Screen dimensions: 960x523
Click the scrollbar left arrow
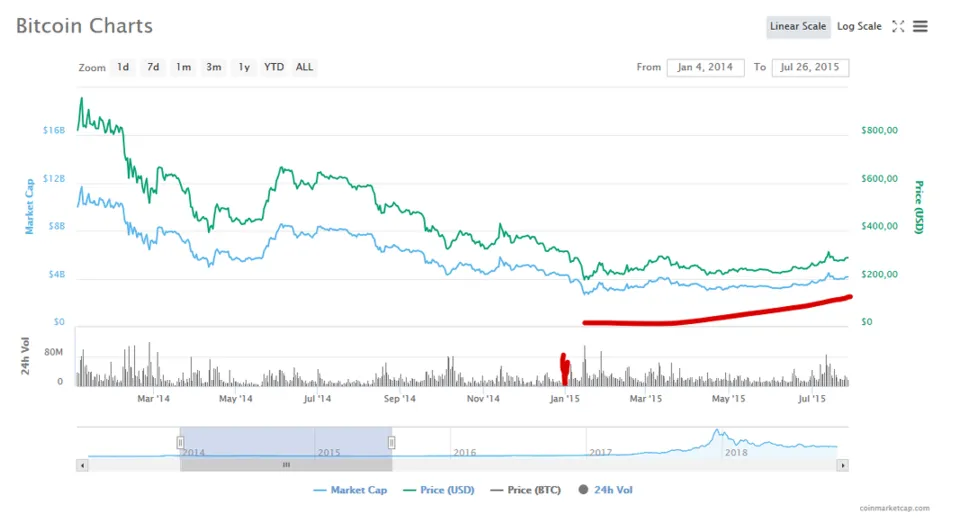[x=82, y=465]
